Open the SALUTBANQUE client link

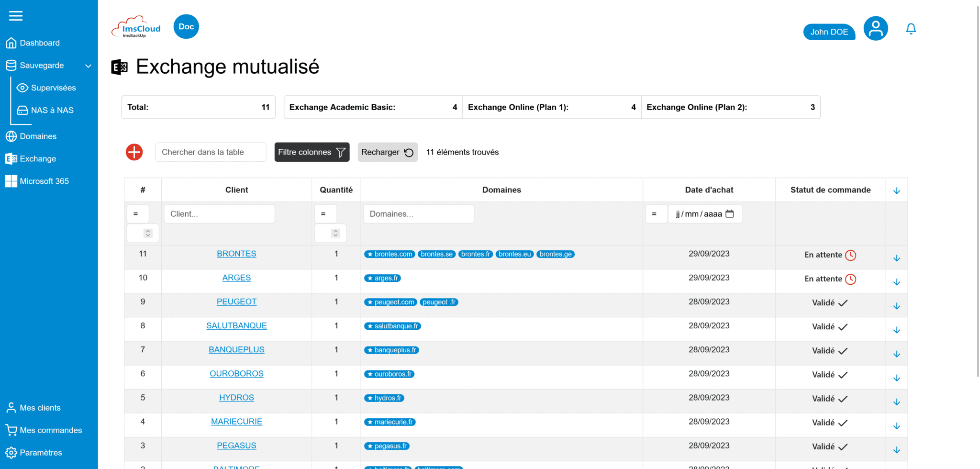point(236,326)
